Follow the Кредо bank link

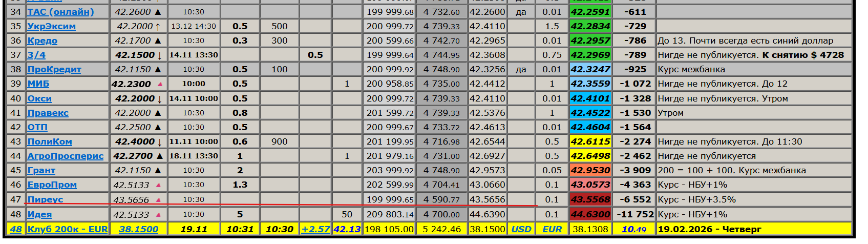(x=42, y=40)
